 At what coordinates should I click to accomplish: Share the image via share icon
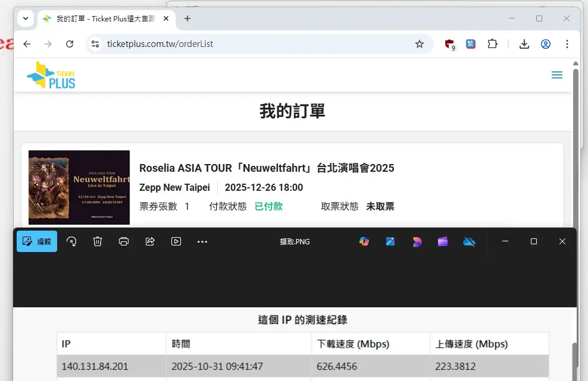(150, 241)
